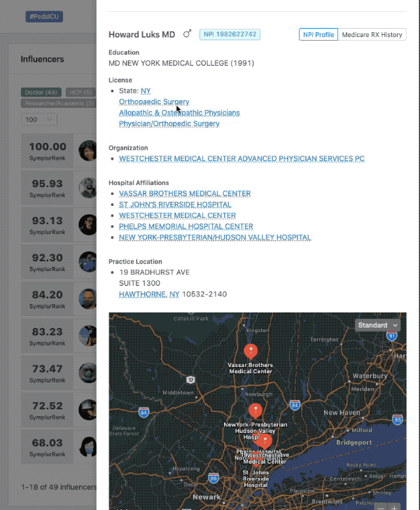Click the Interstate 80 shield near Newark
Viewport: 420px width, 510px height.
[213, 478]
